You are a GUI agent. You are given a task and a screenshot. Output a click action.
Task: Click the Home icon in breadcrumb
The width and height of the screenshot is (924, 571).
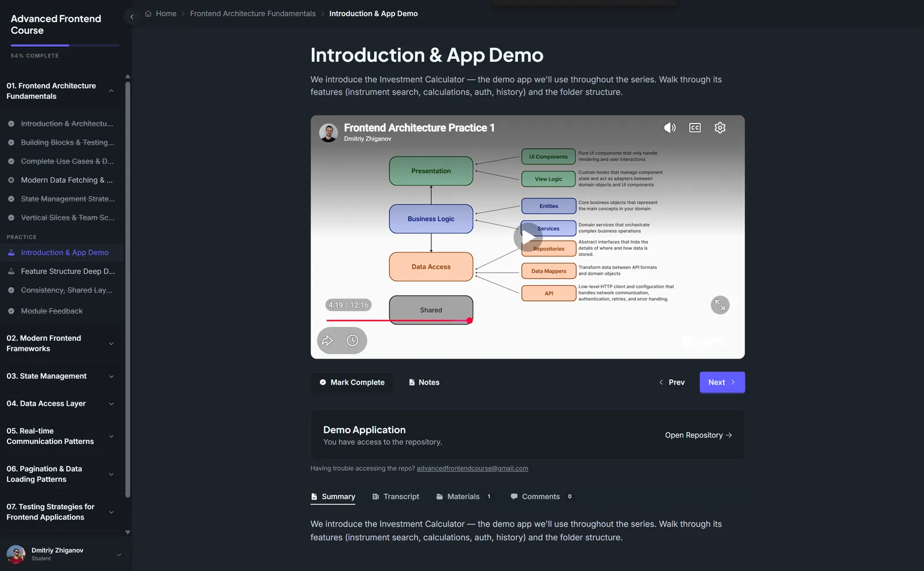(148, 14)
